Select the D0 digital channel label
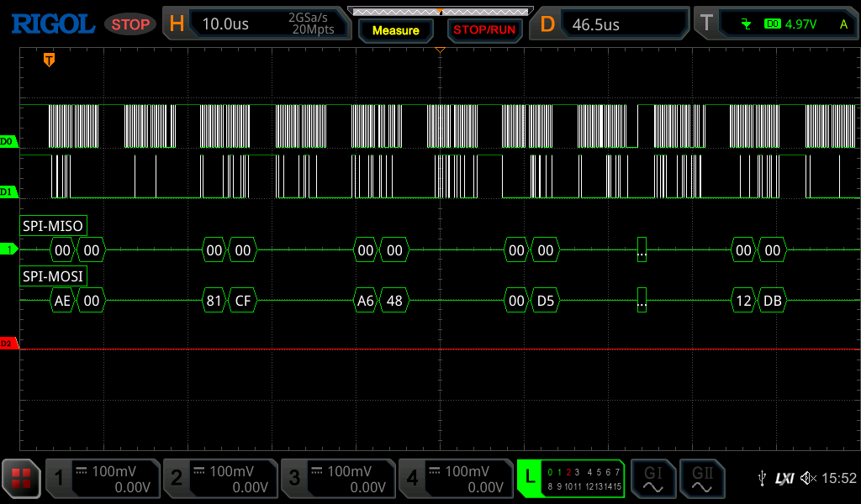 (8, 141)
